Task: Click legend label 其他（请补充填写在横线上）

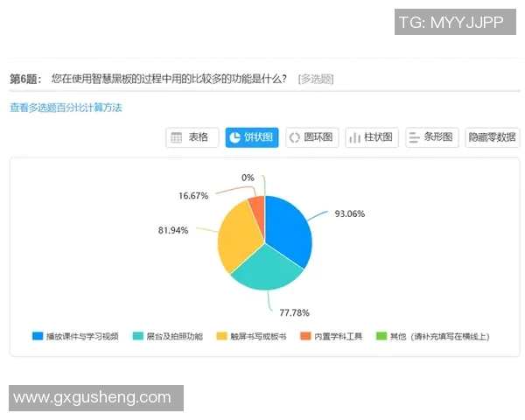Action: (440, 336)
